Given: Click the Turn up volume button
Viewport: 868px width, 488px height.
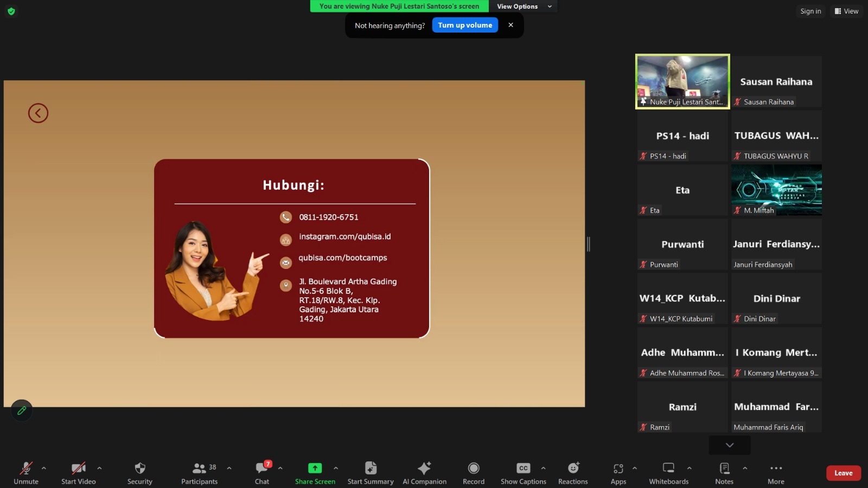Looking at the screenshot, I should [x=465, y=25].
